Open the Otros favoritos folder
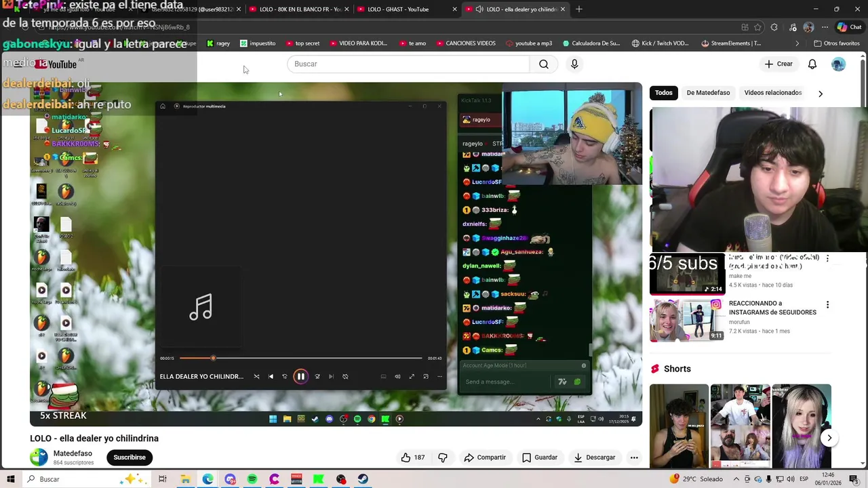This screenshot has height=488, width=868. pos(836,43)
